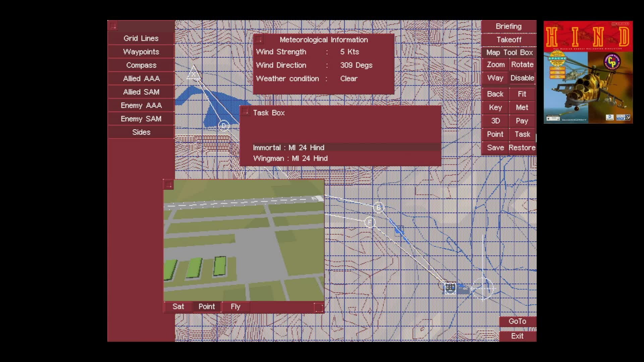Close the Meteorological Information box
The image size is (644, 362).
click(258, 40)
